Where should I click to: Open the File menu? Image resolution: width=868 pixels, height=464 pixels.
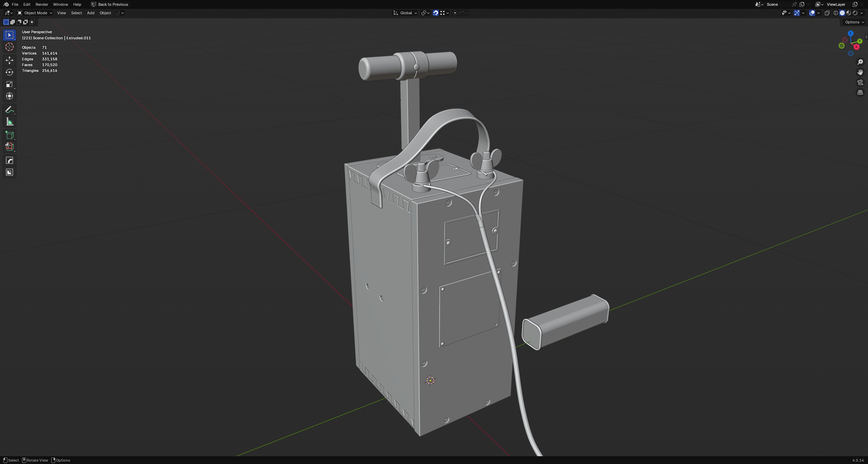(x=15, y=4)
